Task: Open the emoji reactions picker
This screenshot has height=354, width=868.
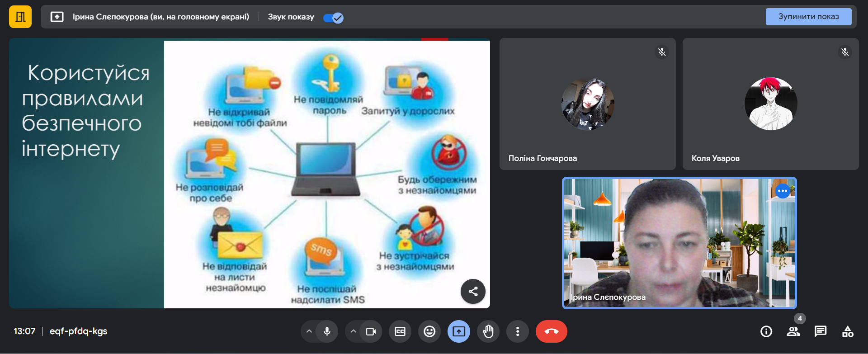Action: 429,331
